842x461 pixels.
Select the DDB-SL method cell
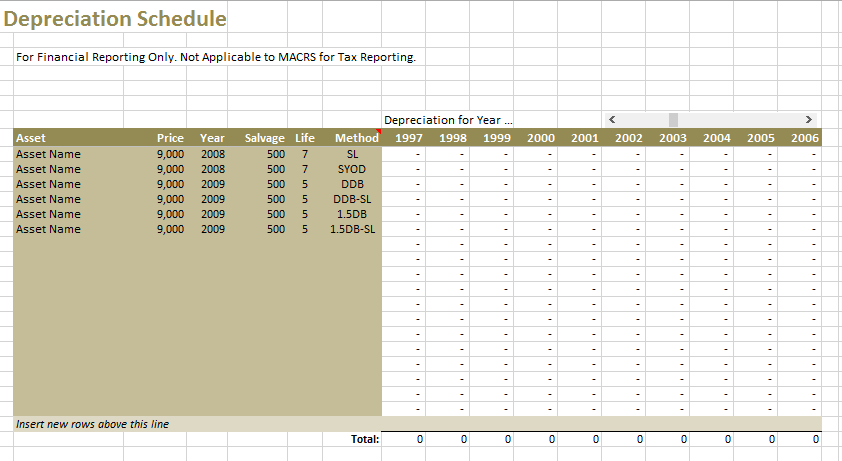[352, 199]
